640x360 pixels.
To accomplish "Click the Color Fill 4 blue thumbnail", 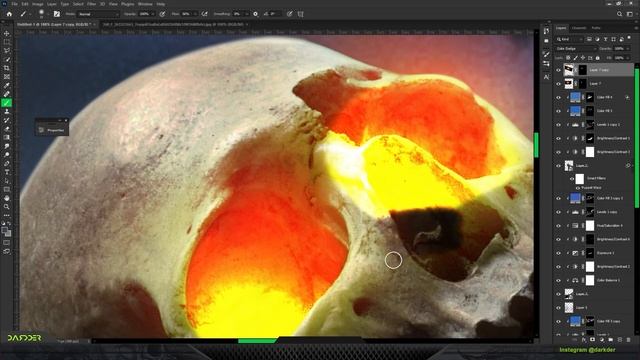I will [x=575, y=98].
